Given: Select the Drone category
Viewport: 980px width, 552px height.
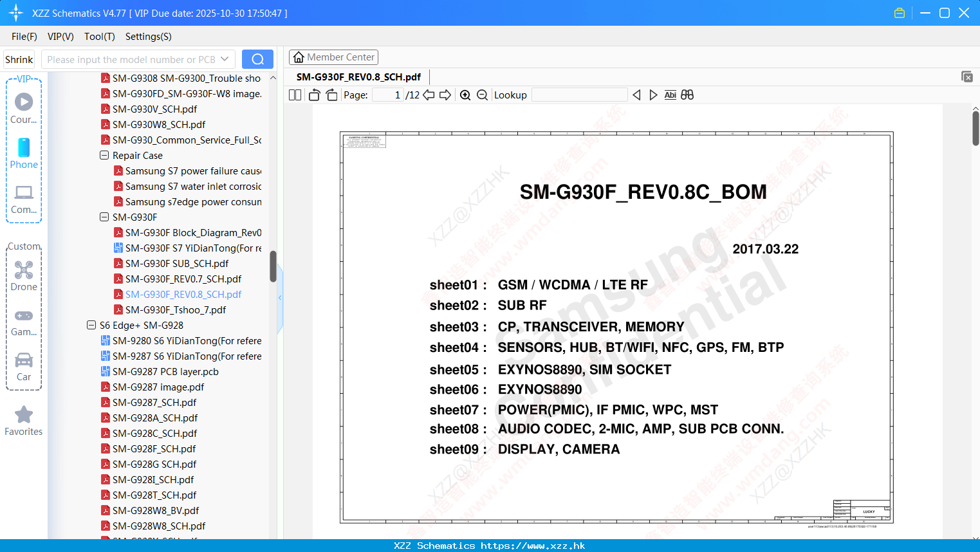Looking at the screenshot, I should pyautogui.click(x=24, y=276).
